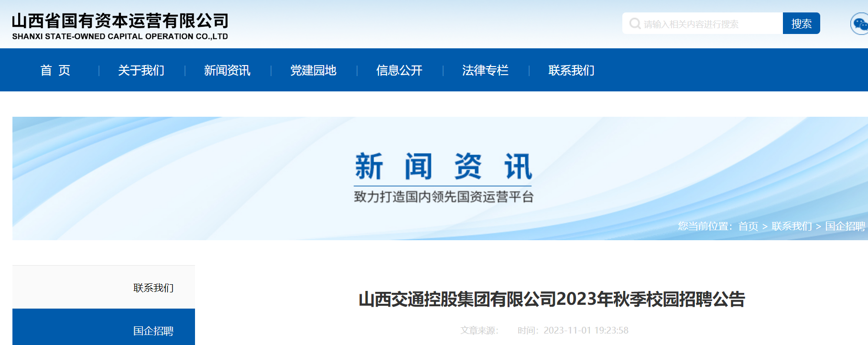The width and height of the screenshot is (868, 345).
Task: Select 国企招聘 in the left sidebar
Action: pyautogui.click(x=104, y=327)
